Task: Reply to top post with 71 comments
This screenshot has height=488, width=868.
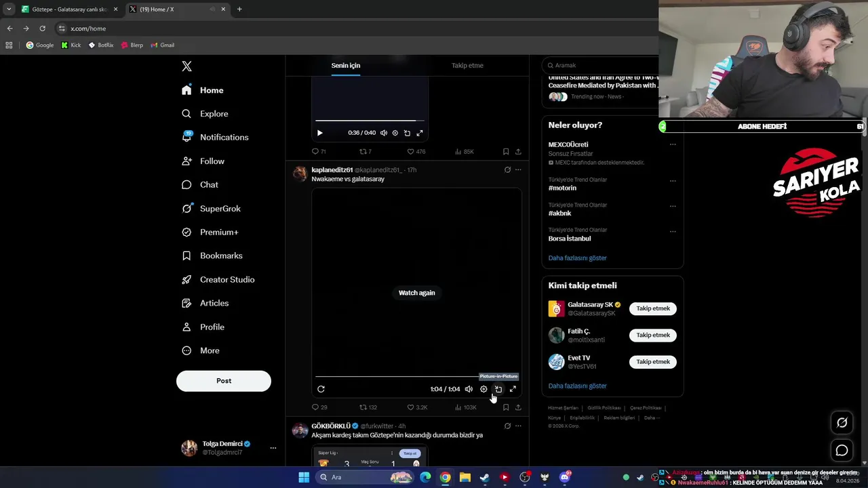Action: coord(319,152)
